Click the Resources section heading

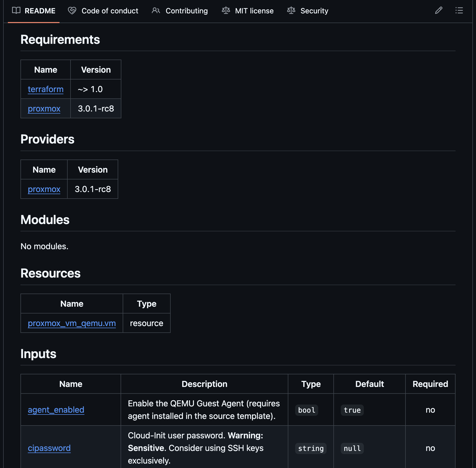tap(50, 273)
